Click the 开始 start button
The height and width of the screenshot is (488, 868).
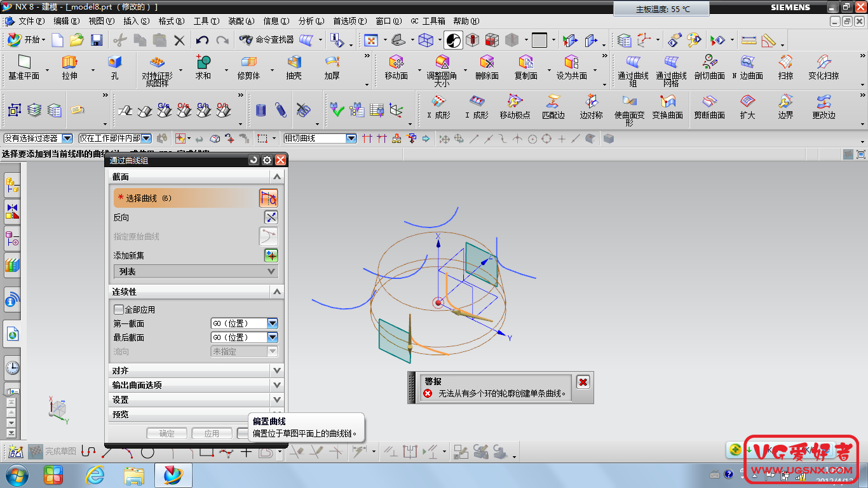(25, 40)
